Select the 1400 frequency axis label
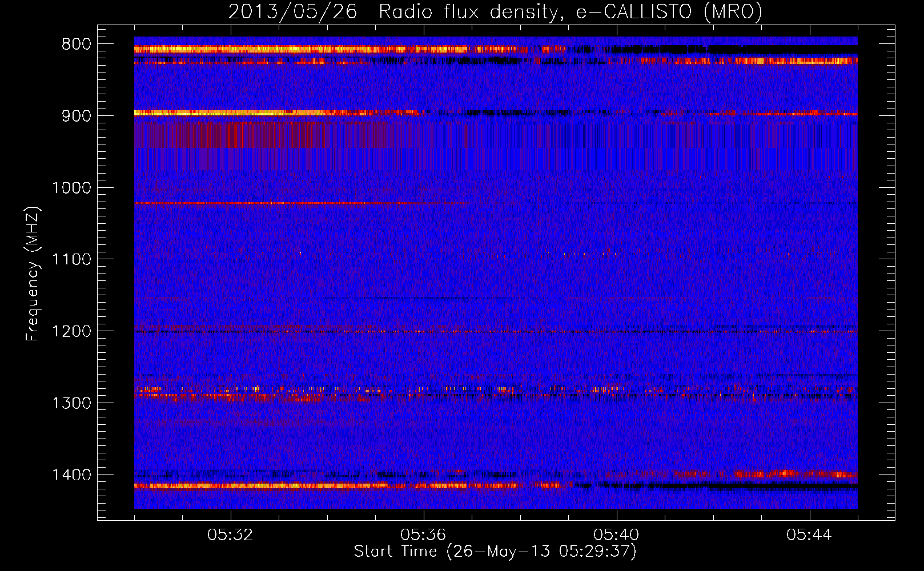The width and height of the screenshot is (924, 571). point(71,475)
